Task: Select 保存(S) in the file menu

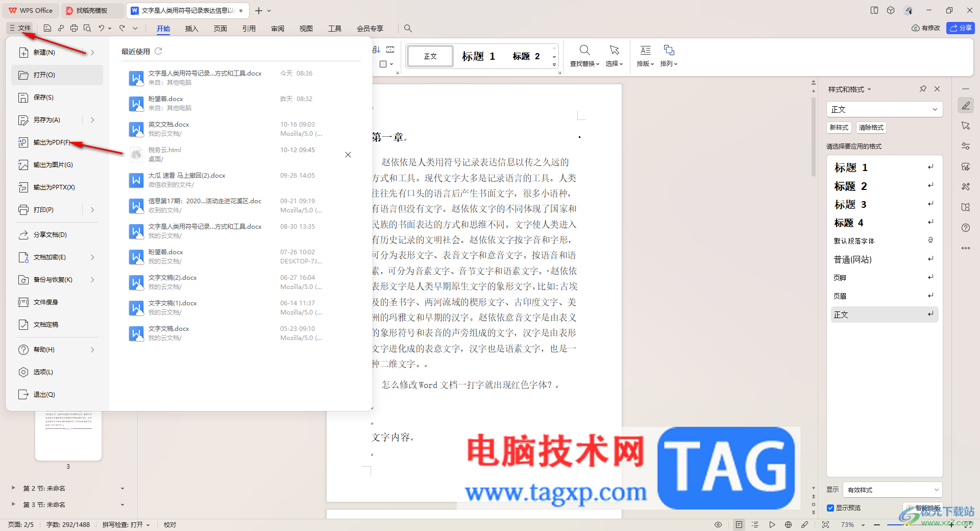Action: (x=57, y=98)
